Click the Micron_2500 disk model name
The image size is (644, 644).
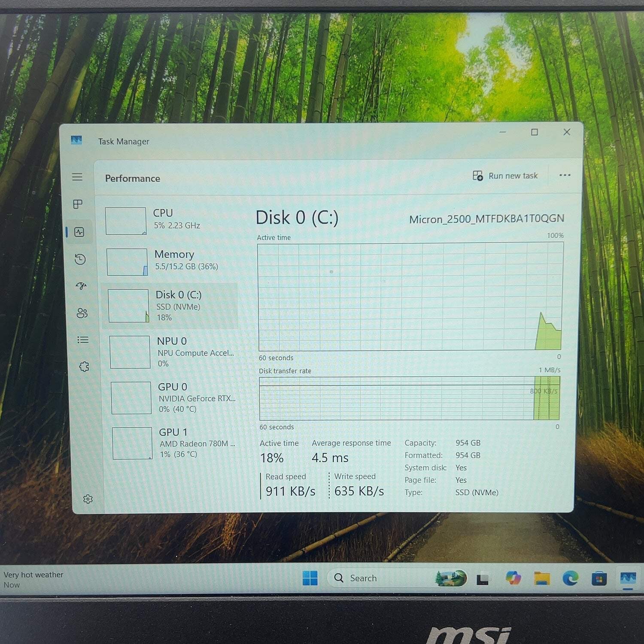click(486, 219)
